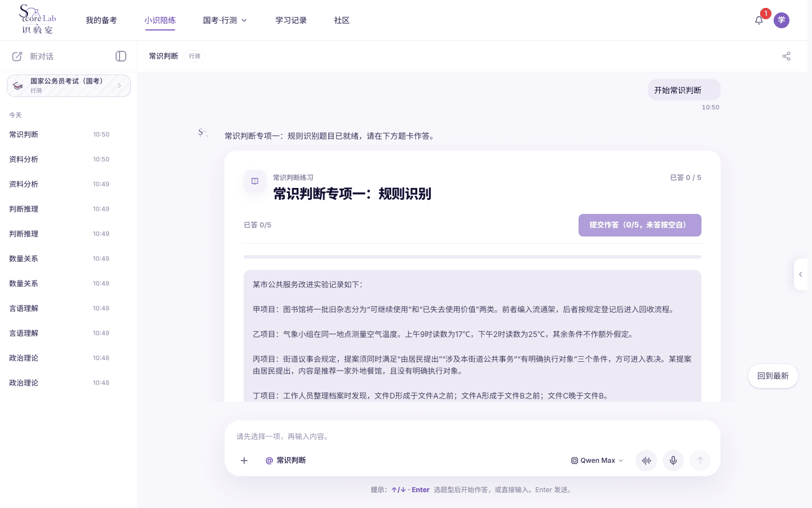Image resolution: width=812 pixels, height=508 pixels.
Task: Click the 丁项目 paragraph text
Action: pos(432,396)
